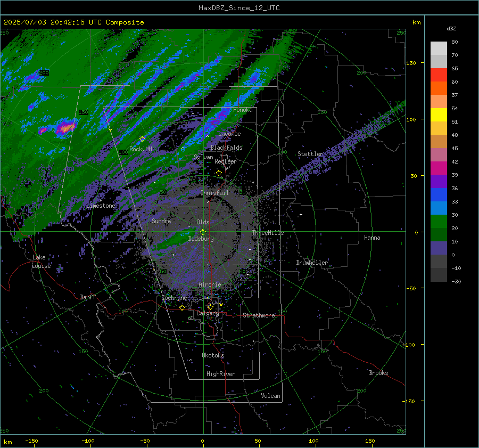Pick the magenta 39-42 dBZ legend swatch
This screenshot has height=448, width=479.
click(439, 168)
